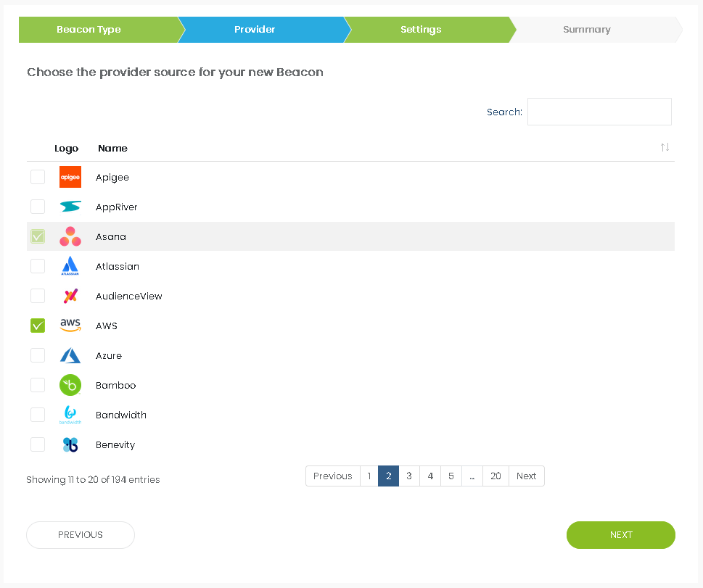The image size is (703, 588).
Task: Click the Azure logo icon
Action: click(70, 355)
